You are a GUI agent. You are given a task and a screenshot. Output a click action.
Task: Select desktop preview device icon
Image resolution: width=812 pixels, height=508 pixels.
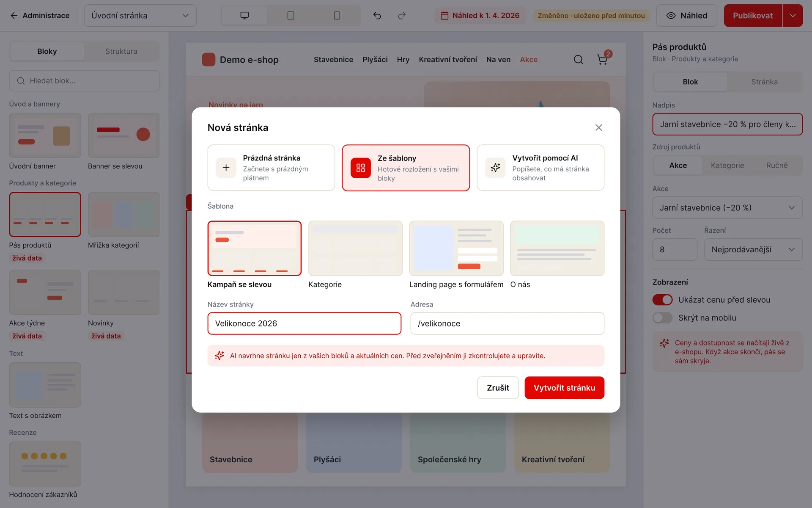(244, 16)
